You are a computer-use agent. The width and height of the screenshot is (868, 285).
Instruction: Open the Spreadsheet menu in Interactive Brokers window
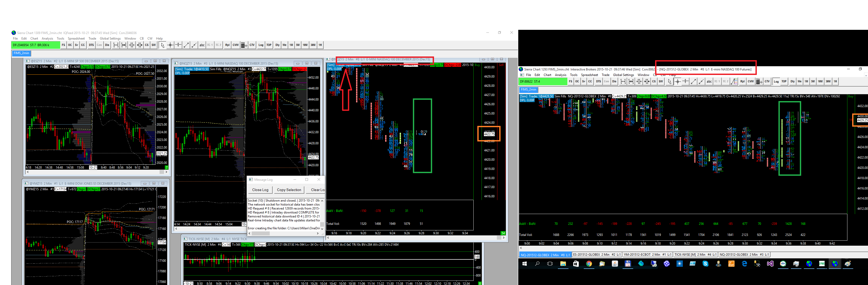(589, 75)
